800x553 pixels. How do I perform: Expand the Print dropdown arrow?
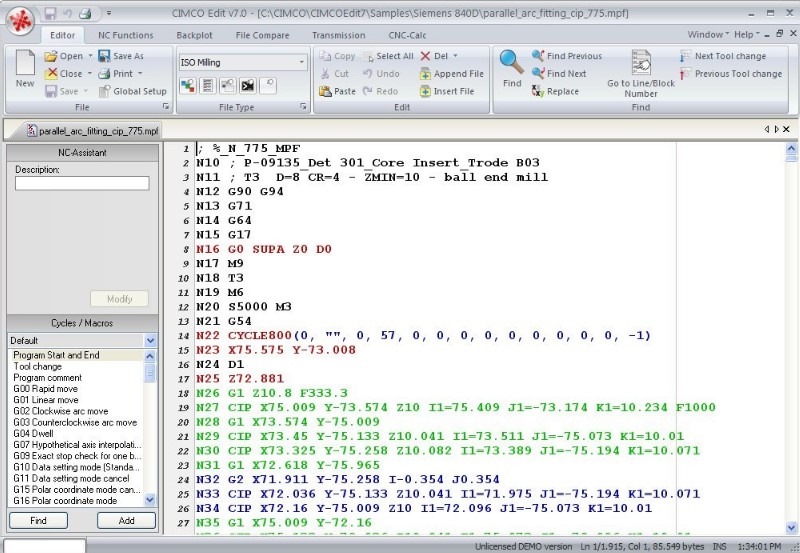coord(140,73)
